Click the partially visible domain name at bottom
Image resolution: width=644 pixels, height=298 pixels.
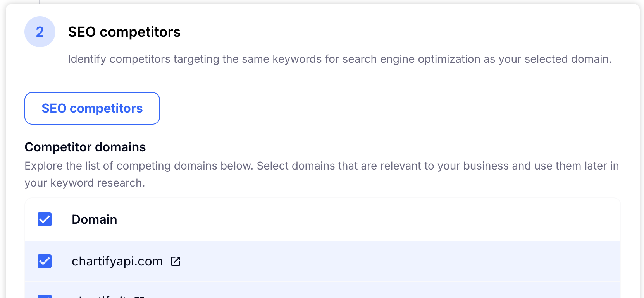(102, 296)
